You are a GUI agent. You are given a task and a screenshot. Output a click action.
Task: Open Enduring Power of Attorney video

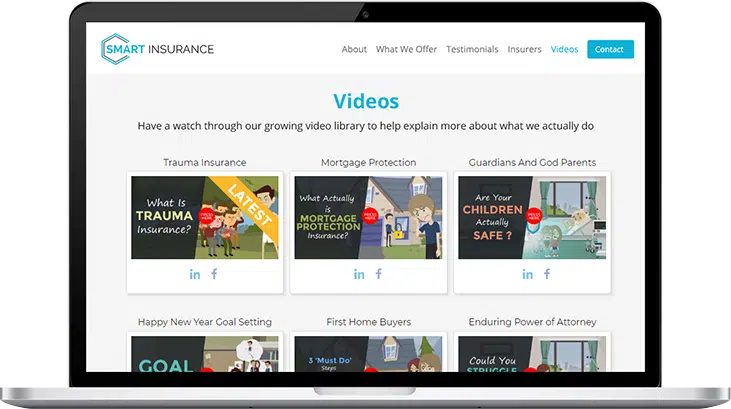click(x=533, y=354)
